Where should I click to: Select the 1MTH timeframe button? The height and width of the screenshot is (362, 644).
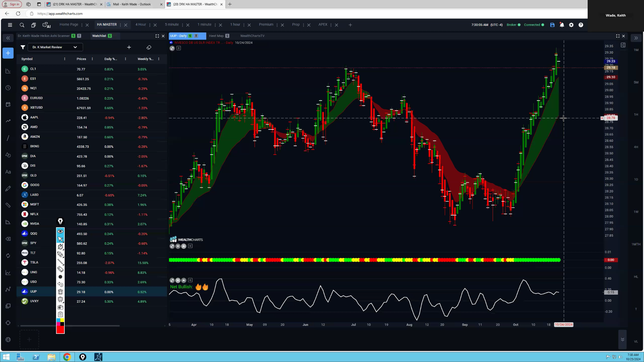pos(636,244)
